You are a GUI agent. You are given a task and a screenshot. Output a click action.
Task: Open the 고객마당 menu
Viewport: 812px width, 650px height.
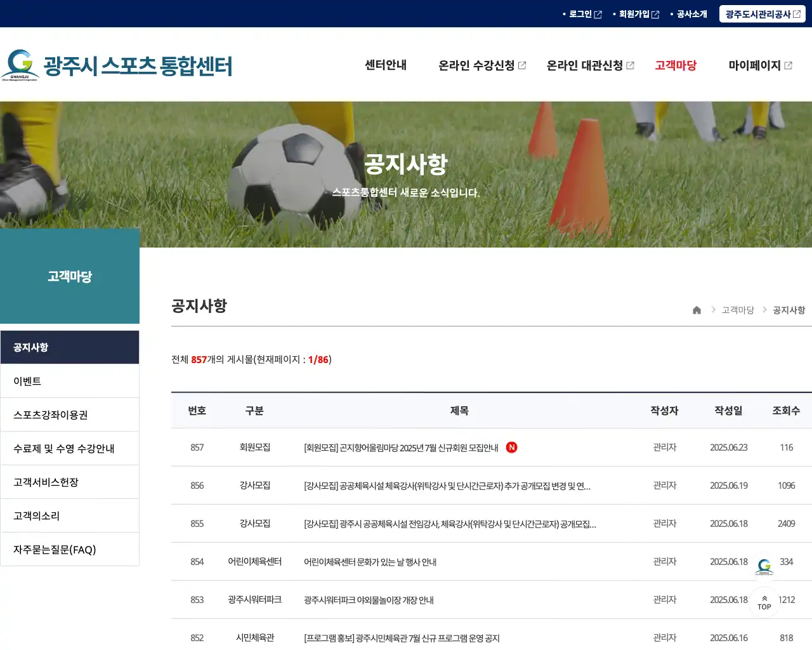676,65
